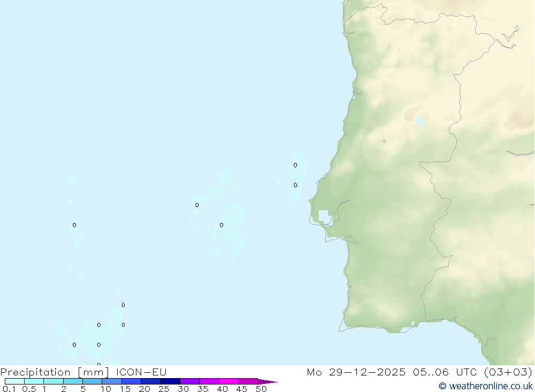The width and height of the screenshot is (535, 392).
Task: Click the 30–35 mm purple legend swatch
Action: [190, 381]
